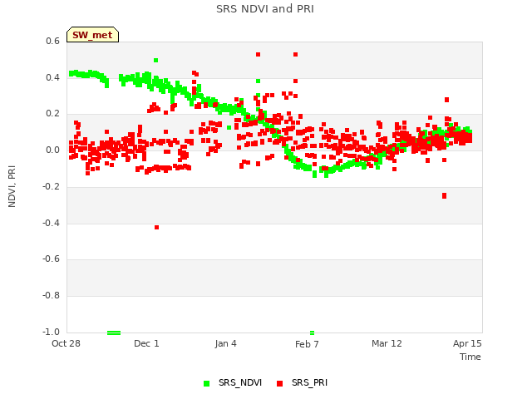Click the Dec 1 x-axis label
Image resolution: width=532 pixels, height=399 pixels.
point(146,343)
